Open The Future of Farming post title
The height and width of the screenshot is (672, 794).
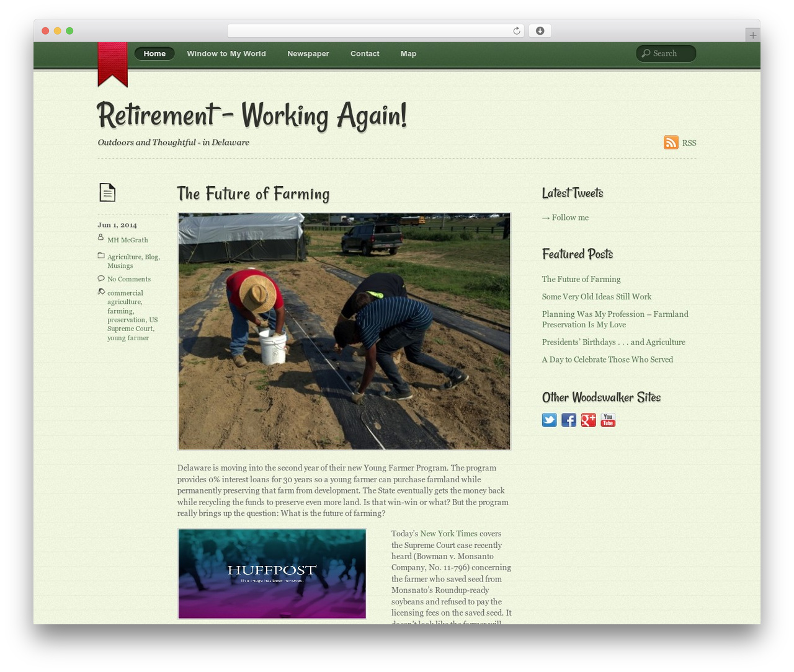pyautogui.click(x=253, y=193)
